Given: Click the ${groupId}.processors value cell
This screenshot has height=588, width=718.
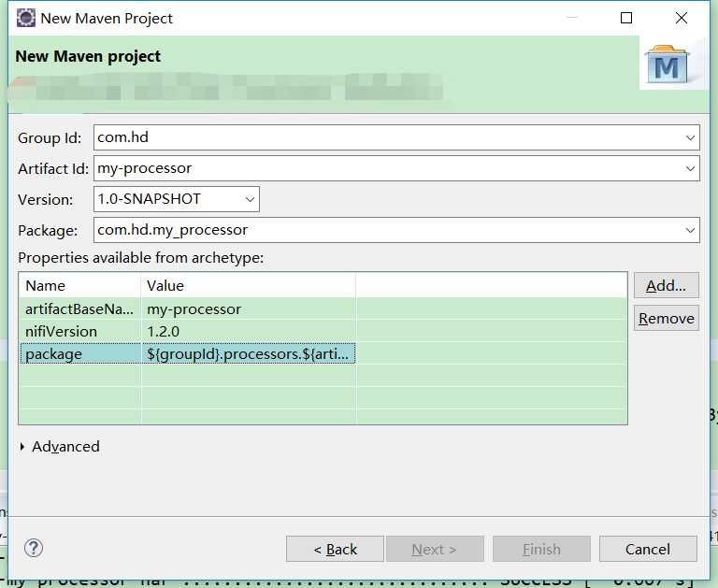Looking at the screenshot, I should [249, 353].
